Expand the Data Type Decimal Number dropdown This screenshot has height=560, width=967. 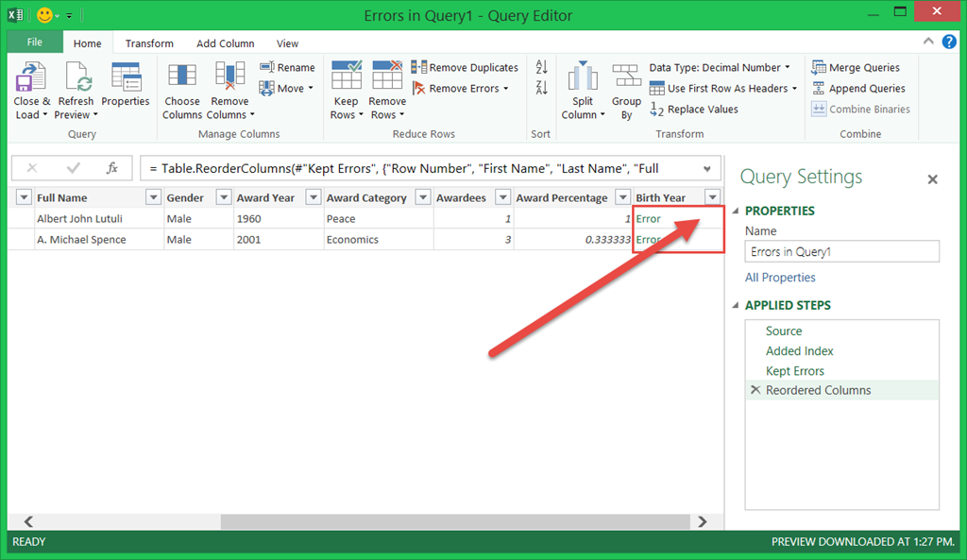tap(787, 68)
